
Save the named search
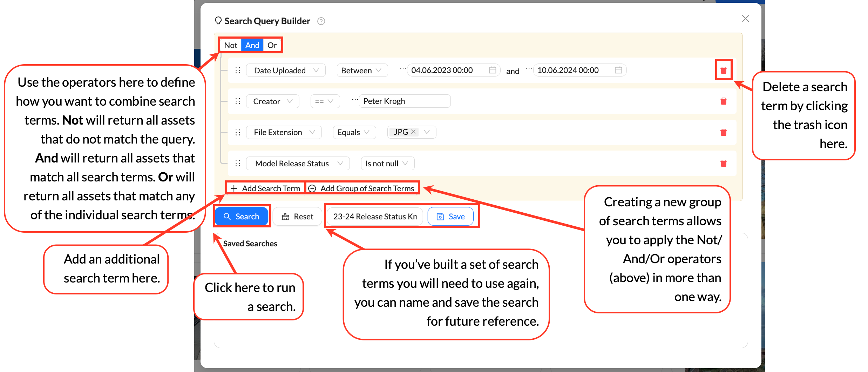(x=450, y=217)
